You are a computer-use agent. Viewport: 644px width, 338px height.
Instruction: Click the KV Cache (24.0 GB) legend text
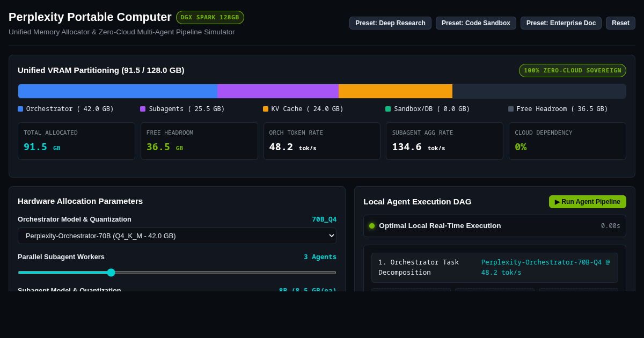[x=308, y=109]
